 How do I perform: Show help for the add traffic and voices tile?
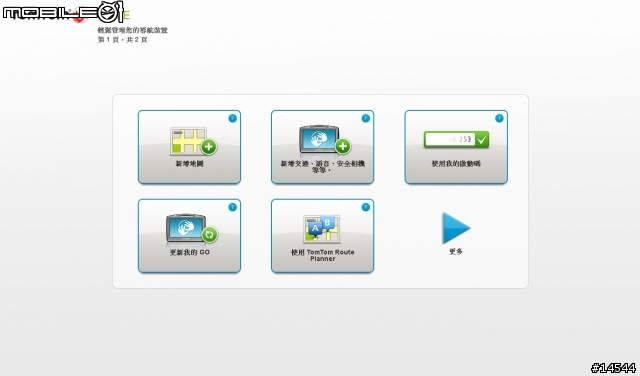click(366, 118)
